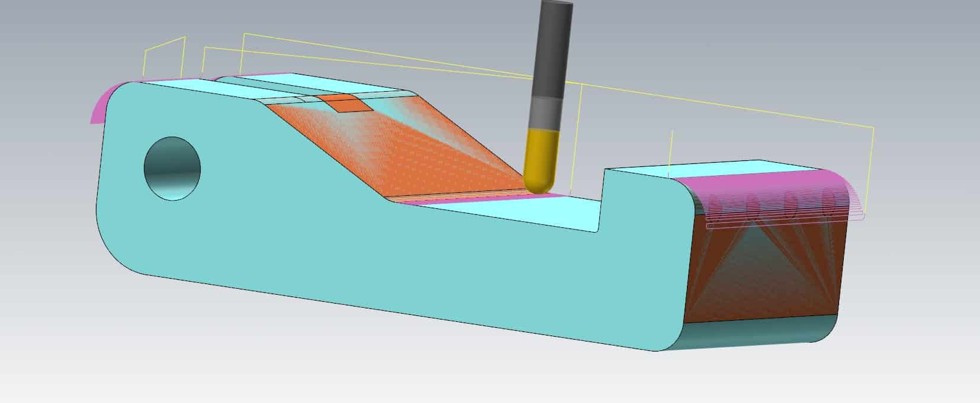This screenshot has width=980, height=403.
Task: Select the circular through-hole in the part
Action: [172, 169]
